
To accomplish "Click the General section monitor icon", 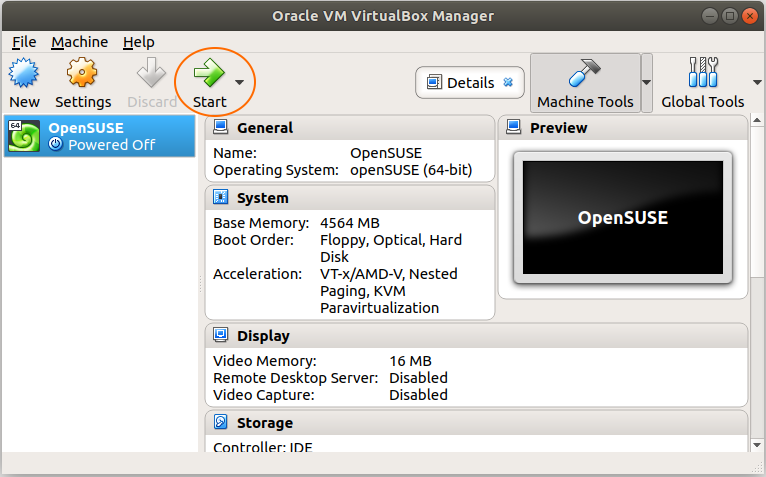I will (x=220, y=127).
